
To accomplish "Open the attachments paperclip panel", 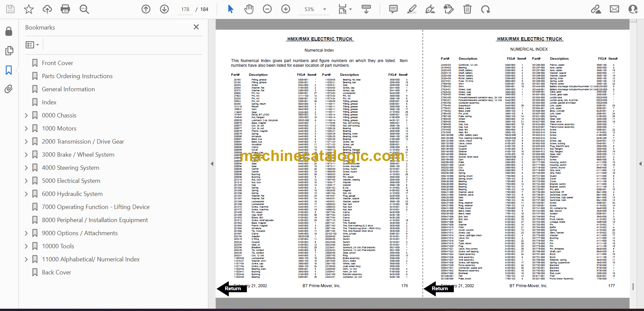I will (9, 89).
